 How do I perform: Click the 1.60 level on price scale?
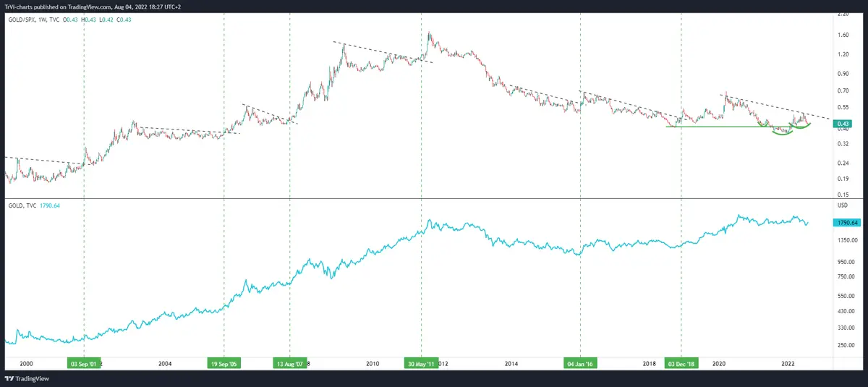point(843,35)
